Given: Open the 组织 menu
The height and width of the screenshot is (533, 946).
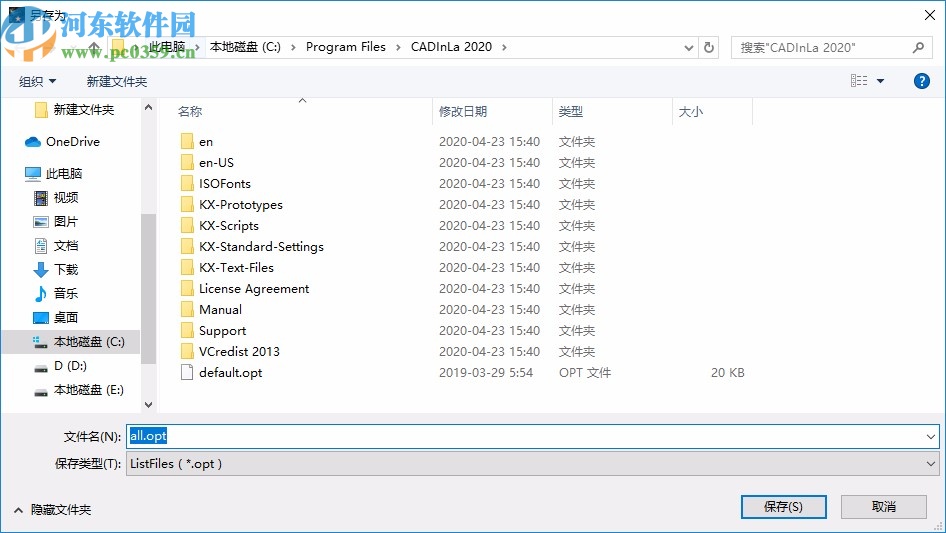Looking at the screenshot, I should 37,81.
